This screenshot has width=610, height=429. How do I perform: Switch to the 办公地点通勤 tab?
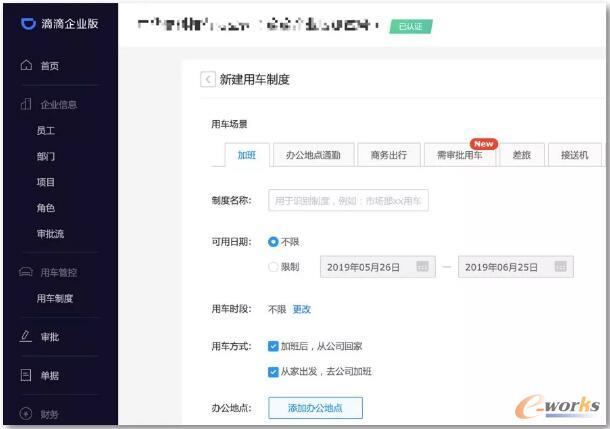click(x=313, y=155)
